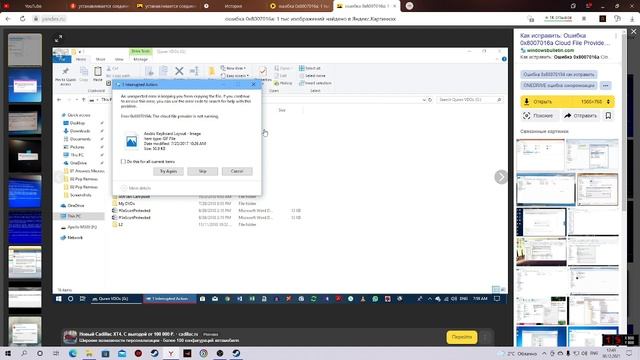Click the weather widget on the taskbar
Screen dimensions: 640x360
point(517,353)
